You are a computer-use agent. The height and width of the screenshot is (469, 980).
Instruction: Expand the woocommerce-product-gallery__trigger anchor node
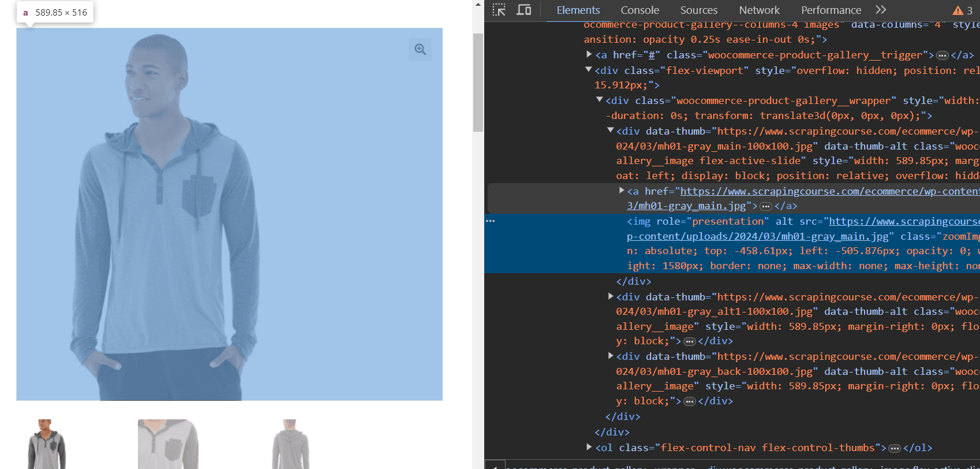tap(589, 54)
